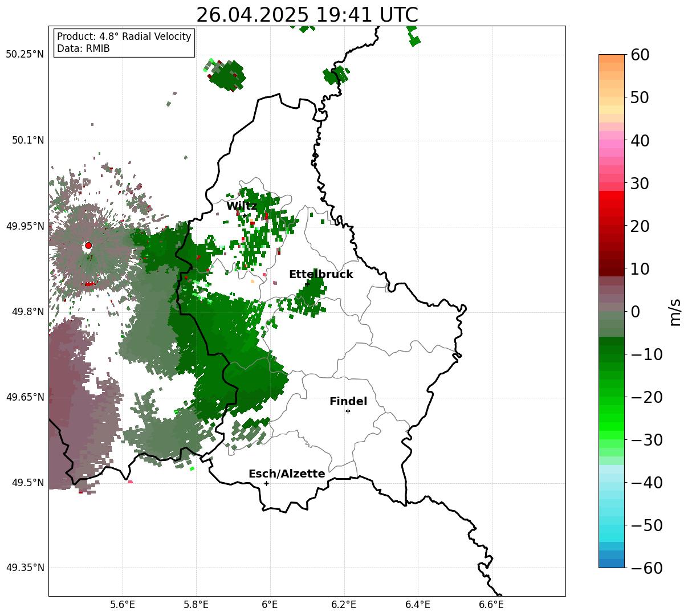The image size is (688, 616).
Task: Click the colorbar value 10
Action: tap(638, 269)
